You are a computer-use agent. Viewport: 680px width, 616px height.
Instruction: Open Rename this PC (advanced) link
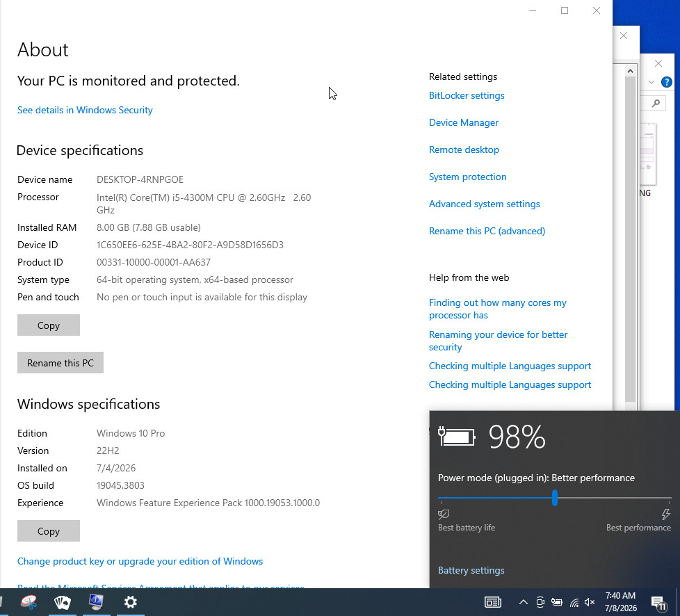click(487, 232)
